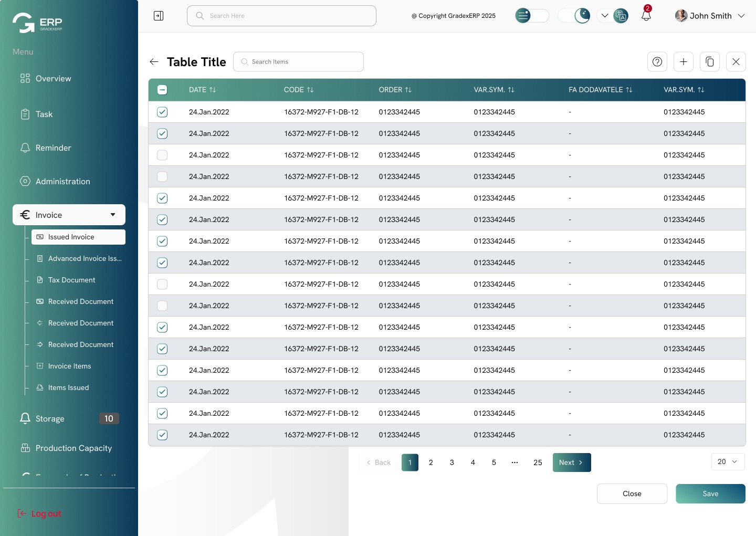Check the third row's checkbox
Image resolution: width=756 pixels, height=536 pixels.
pos(162,155)
